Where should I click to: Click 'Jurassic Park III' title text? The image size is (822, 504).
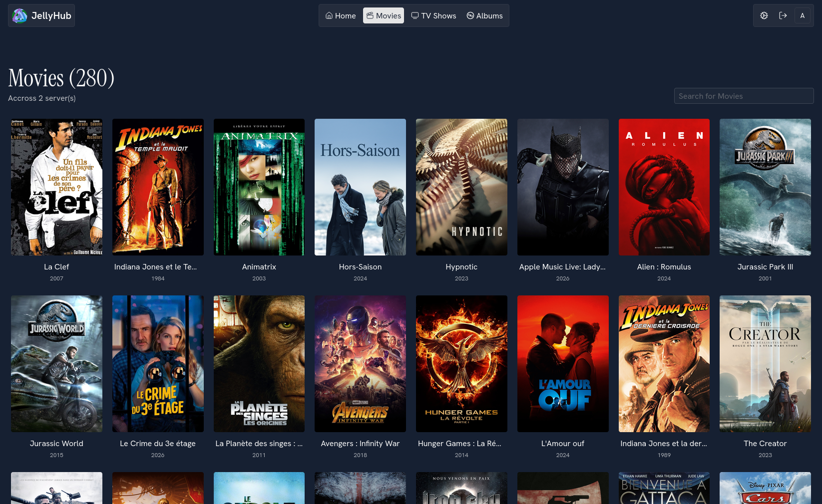click(x=765, y=267)
